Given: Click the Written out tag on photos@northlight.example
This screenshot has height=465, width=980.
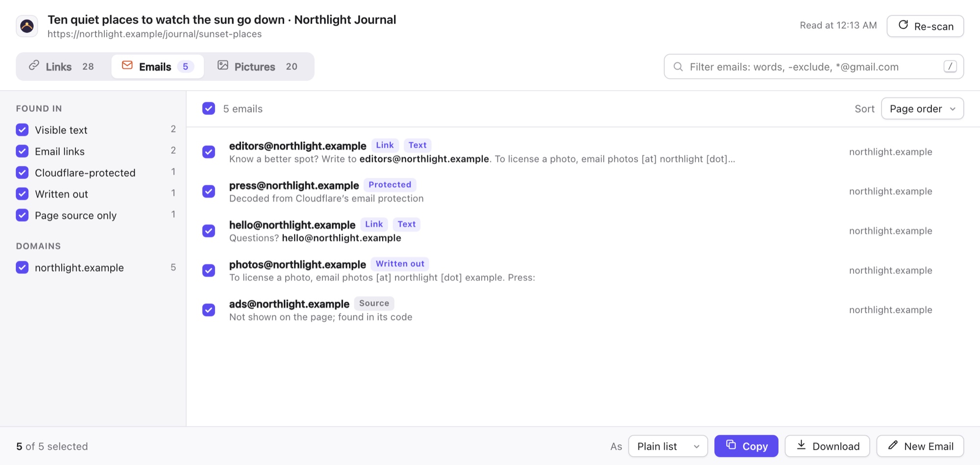Looking at the screenshot, I should 400,264.
